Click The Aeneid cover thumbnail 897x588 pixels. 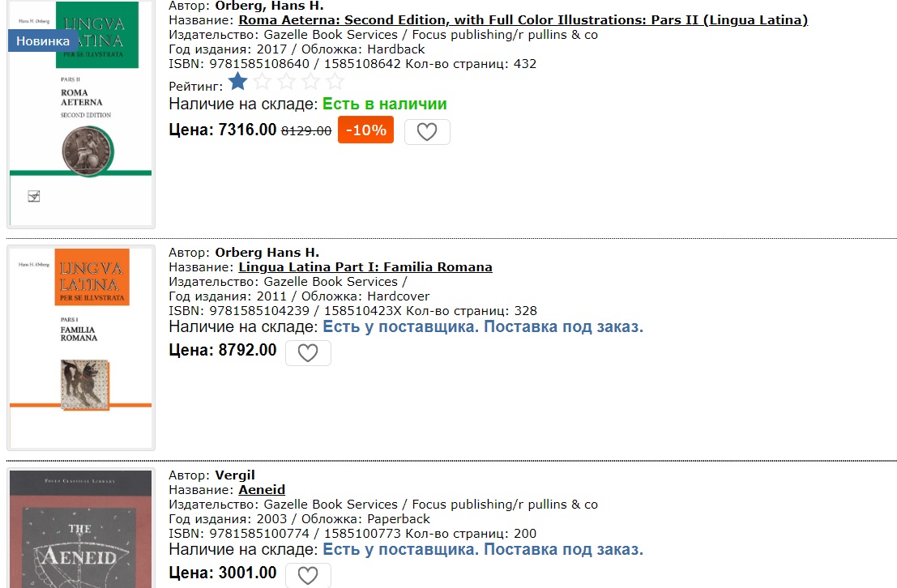point(81,529)
